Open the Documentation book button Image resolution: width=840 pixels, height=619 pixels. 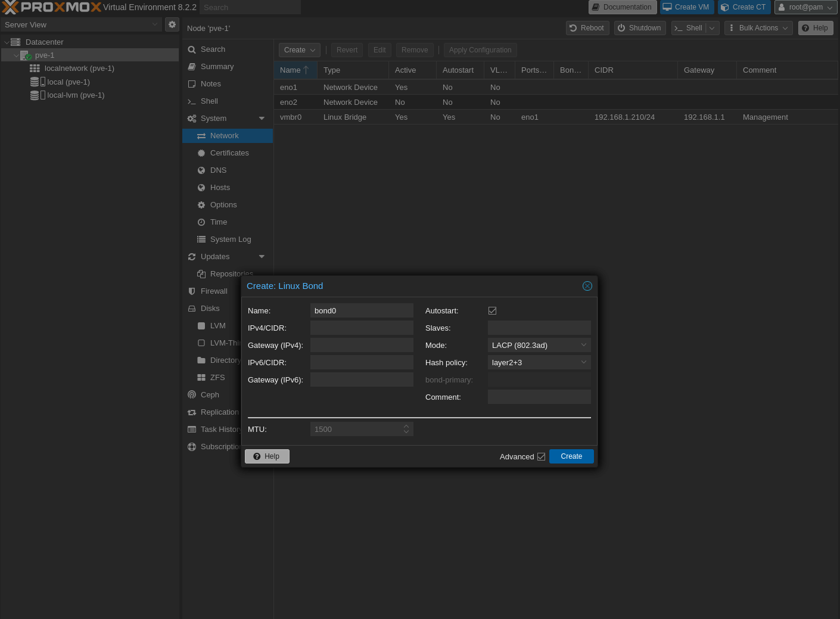coord(622,7)
